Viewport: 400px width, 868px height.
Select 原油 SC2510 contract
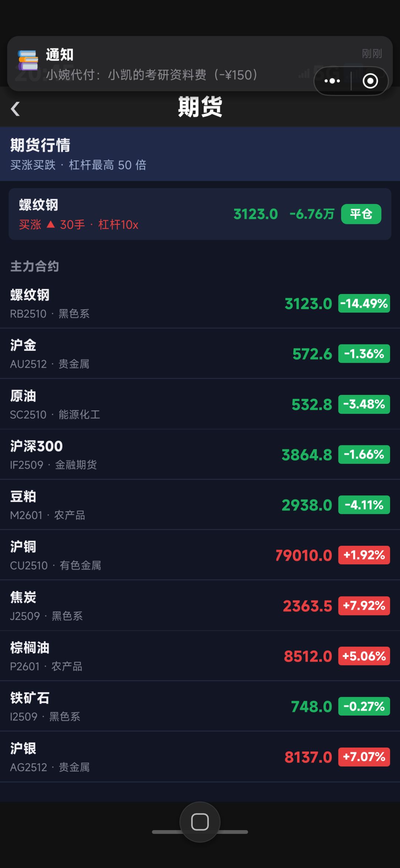[x=200, y=404]
